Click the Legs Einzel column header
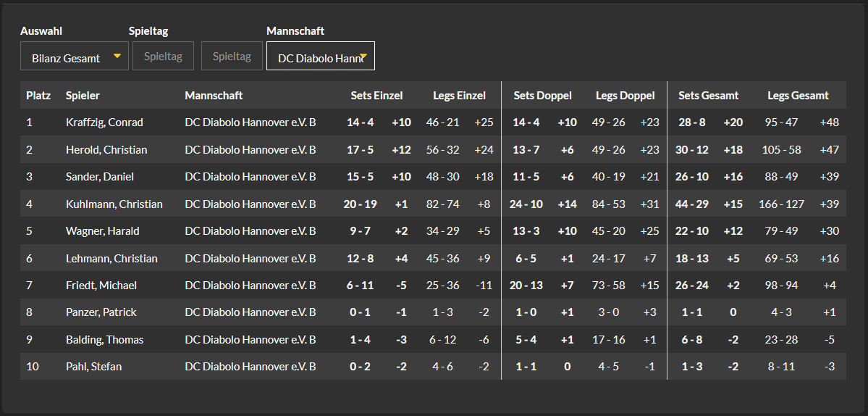The width and height of the screenshot is (868, 416). [x=459, y=96]
